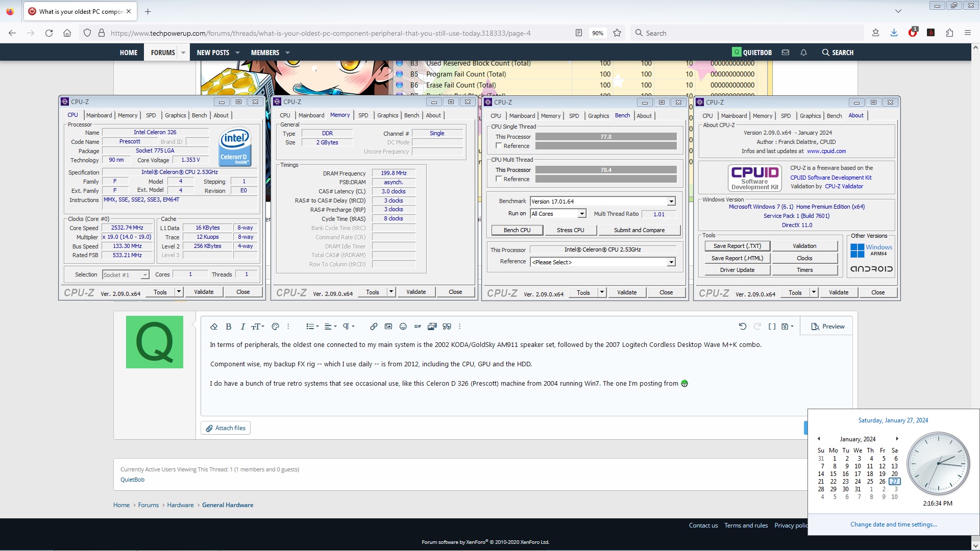This screenshot has height=551, width=980.
Task: Open the drafts save dropdown
Action: click(788, 327)
